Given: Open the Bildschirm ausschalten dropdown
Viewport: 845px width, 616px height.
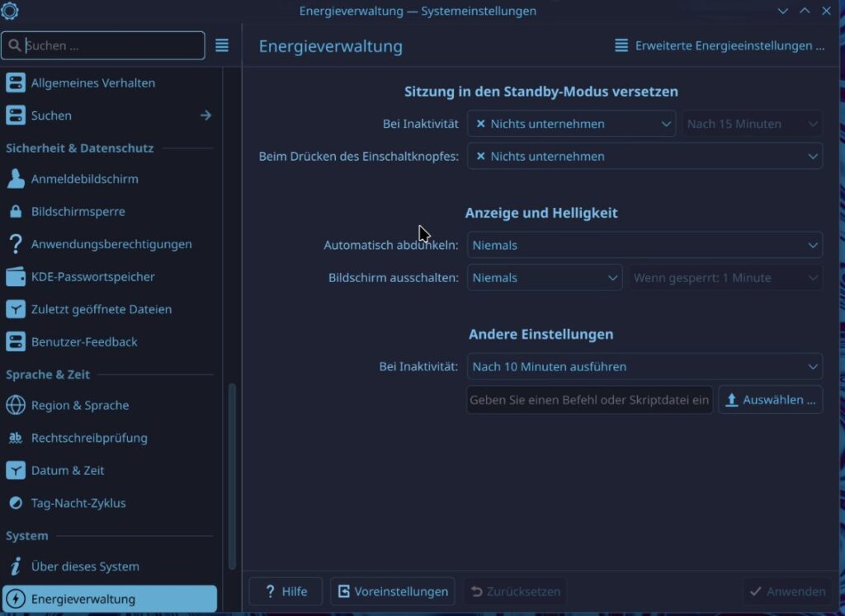Looking at the screenshot, I should pos(545,278).
